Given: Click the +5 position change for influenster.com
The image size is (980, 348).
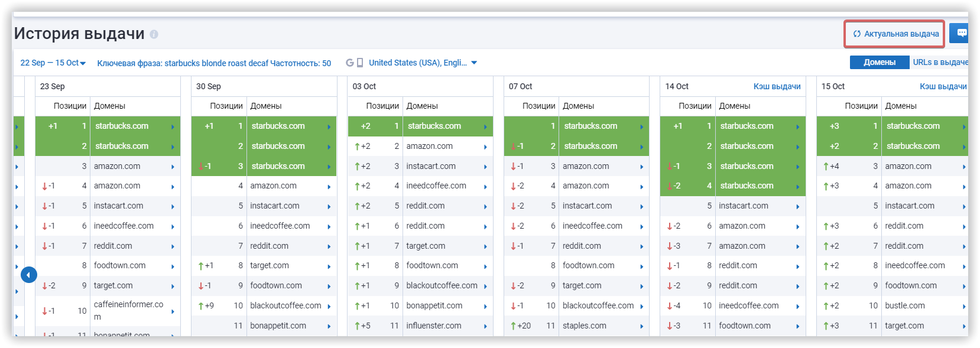Looking at the screenshot, I should click(x=362, y=326).
